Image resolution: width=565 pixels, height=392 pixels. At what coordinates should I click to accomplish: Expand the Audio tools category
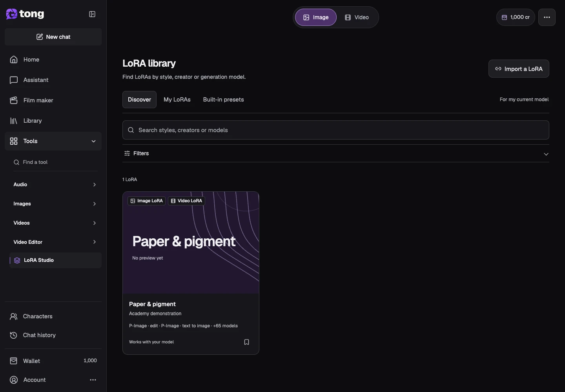pos(55,185)
